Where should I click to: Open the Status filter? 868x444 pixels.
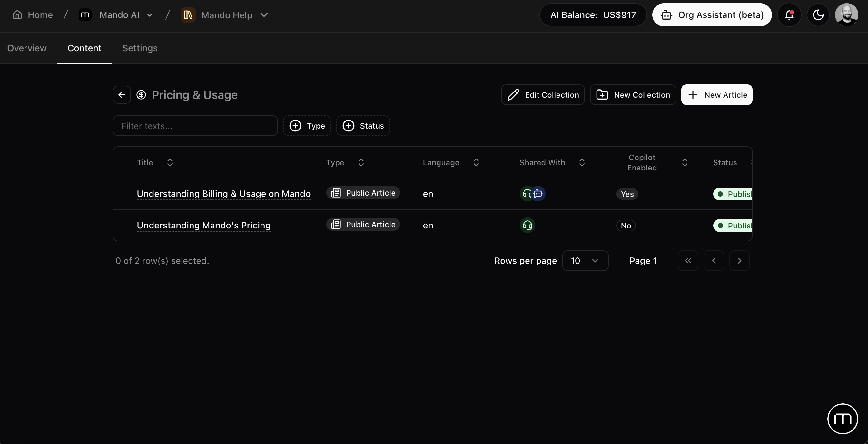tap(362, 126)
